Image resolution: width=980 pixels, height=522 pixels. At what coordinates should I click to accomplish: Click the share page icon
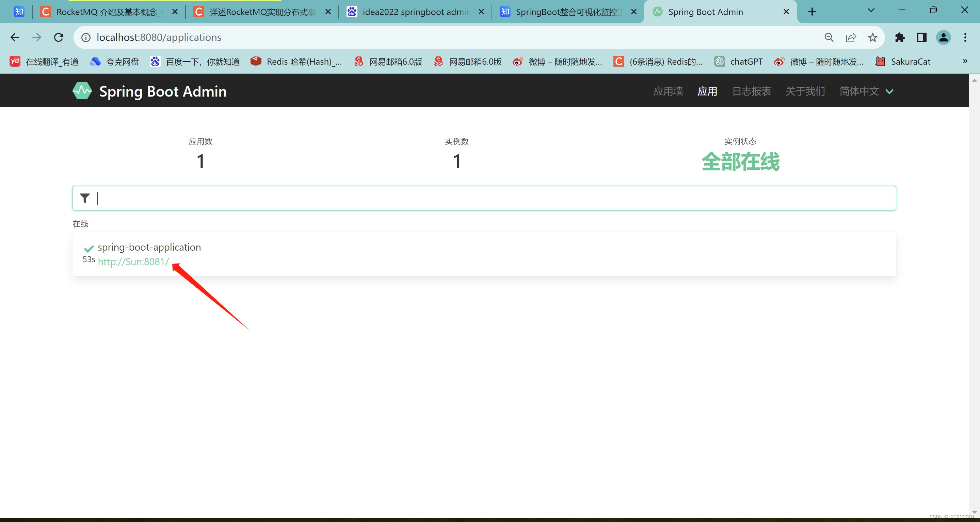tap(851, 37)
